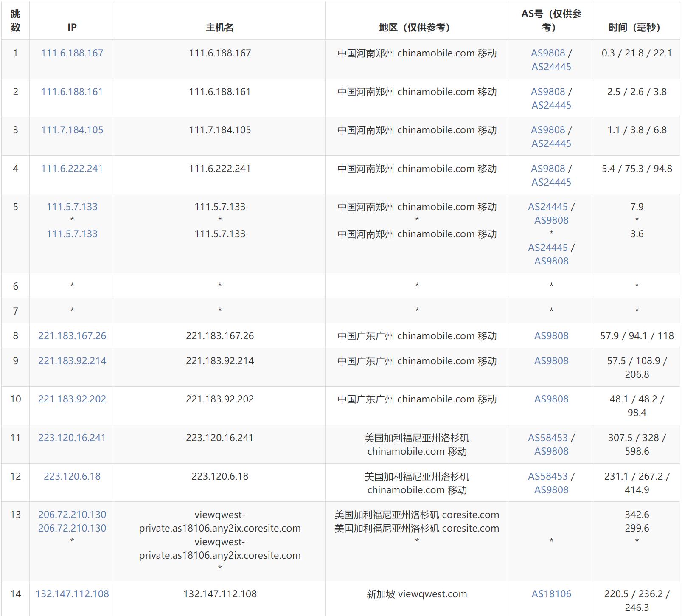The width and height of the screenshot is (682, 616).
Task: Click IP link 221.183.92.214
Action: coord(72,361)
